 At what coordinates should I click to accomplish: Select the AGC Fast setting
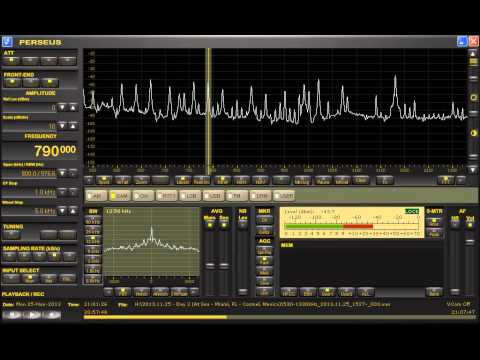tap(264, 261)
